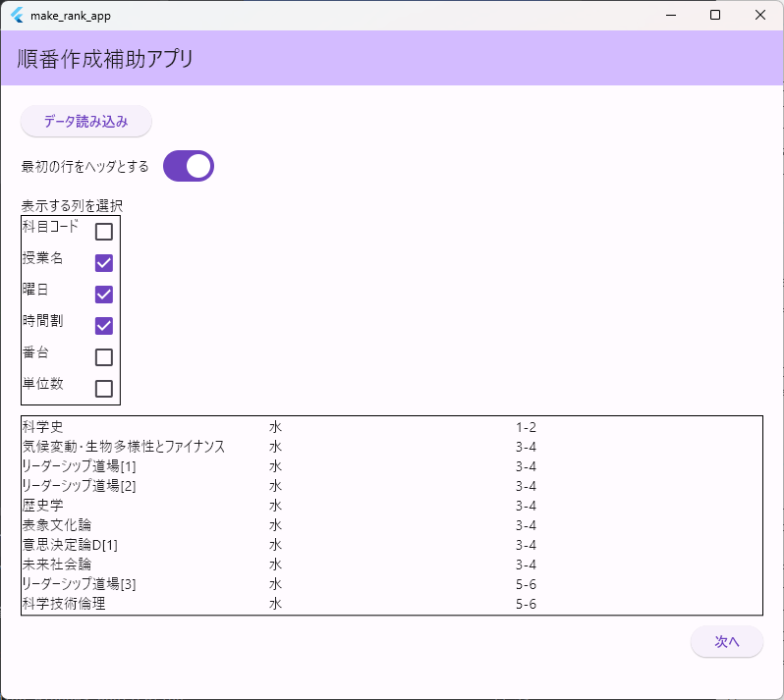
Task: Pick the 科学技術倫理 row
Action: pyautogui.click(x=63, y=604)
